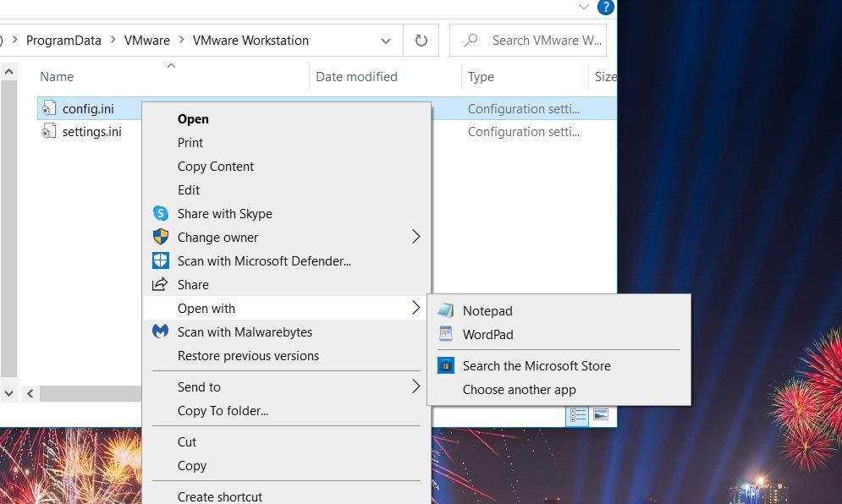The height and width of the screenshot is (504, 842).
Task: Expand the Send to submenu arrow
Action: [x=415, y=386]
